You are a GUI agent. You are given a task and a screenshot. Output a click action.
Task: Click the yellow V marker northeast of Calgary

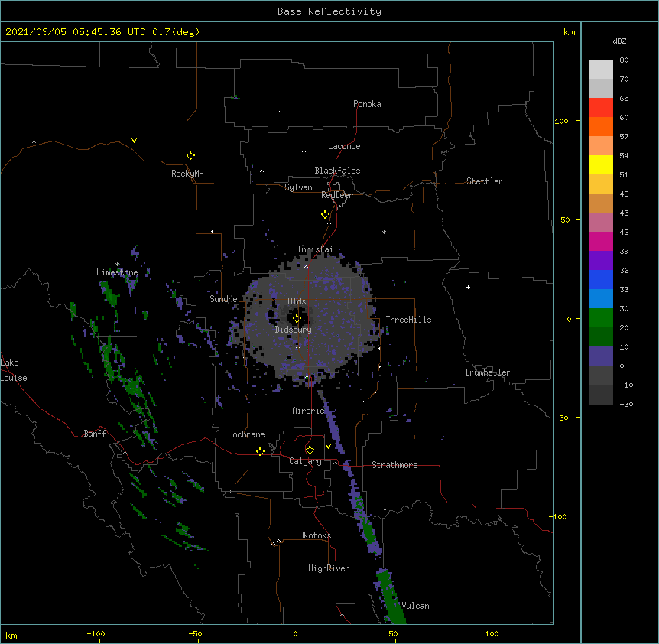[328, 447]
